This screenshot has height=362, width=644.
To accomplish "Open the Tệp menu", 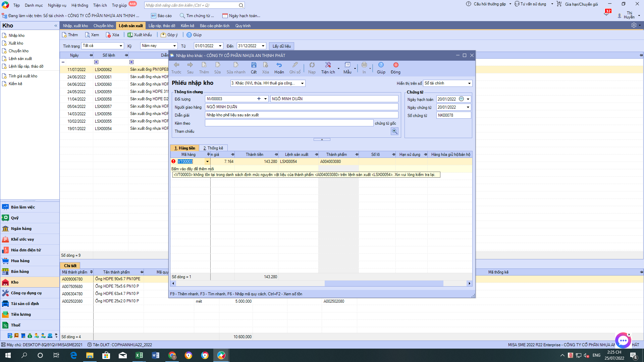I will point(16,5).
